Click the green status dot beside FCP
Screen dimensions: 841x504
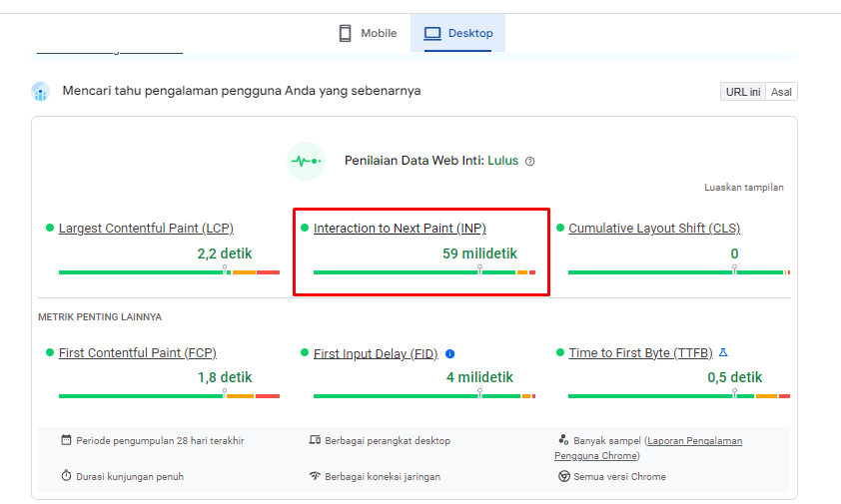50,352
